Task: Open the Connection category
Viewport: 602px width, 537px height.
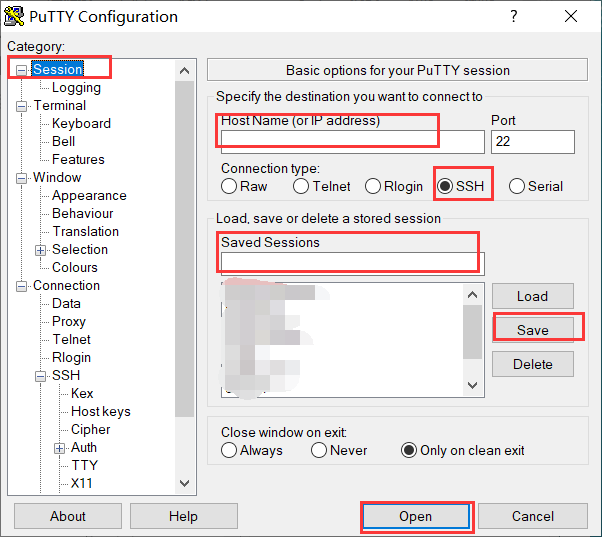Action: point(66,286)
